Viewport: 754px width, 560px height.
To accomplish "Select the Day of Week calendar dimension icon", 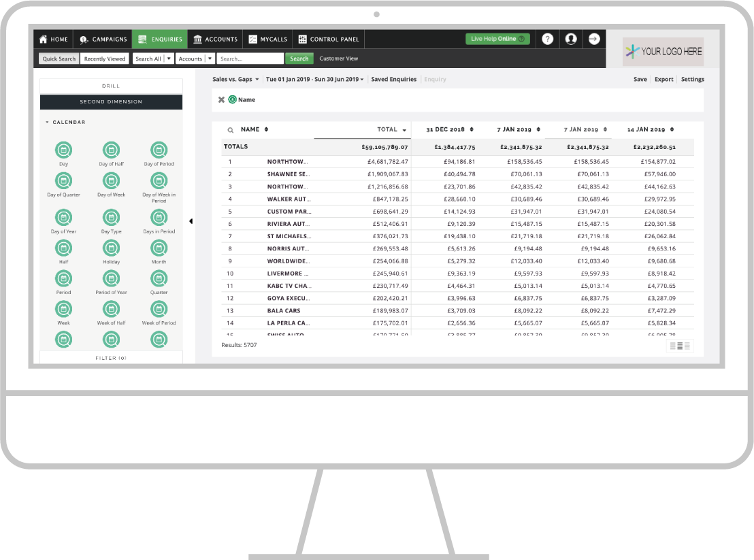I will click(111, 181).
